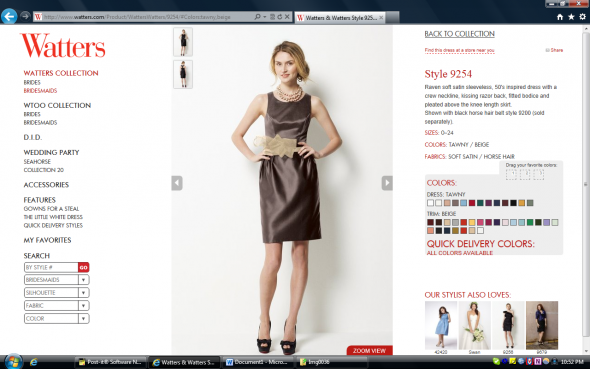Open the BRIDESMAIDS search dropdown
This screenshot has width=590, height=369.
(x=56, y=280)
